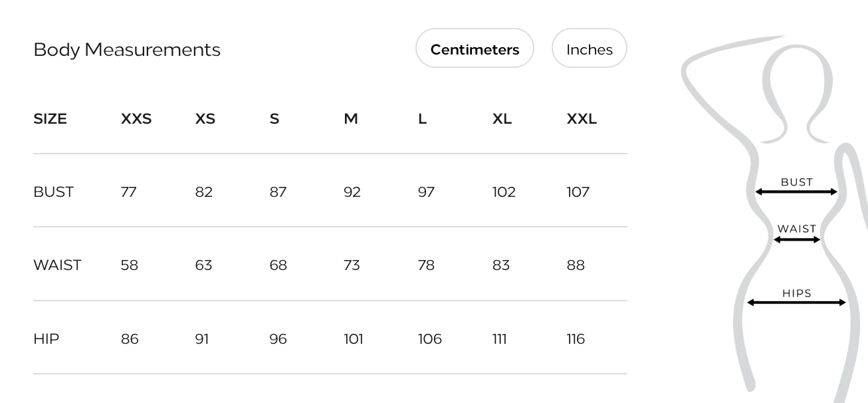Click waist value 83 for size XL
The width and height of the screenshot is (868, 403).
click(500, 265)
